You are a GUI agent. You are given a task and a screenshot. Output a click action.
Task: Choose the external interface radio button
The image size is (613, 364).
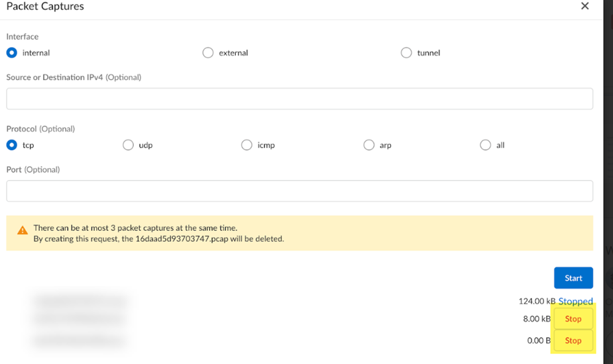pos(208,53)
